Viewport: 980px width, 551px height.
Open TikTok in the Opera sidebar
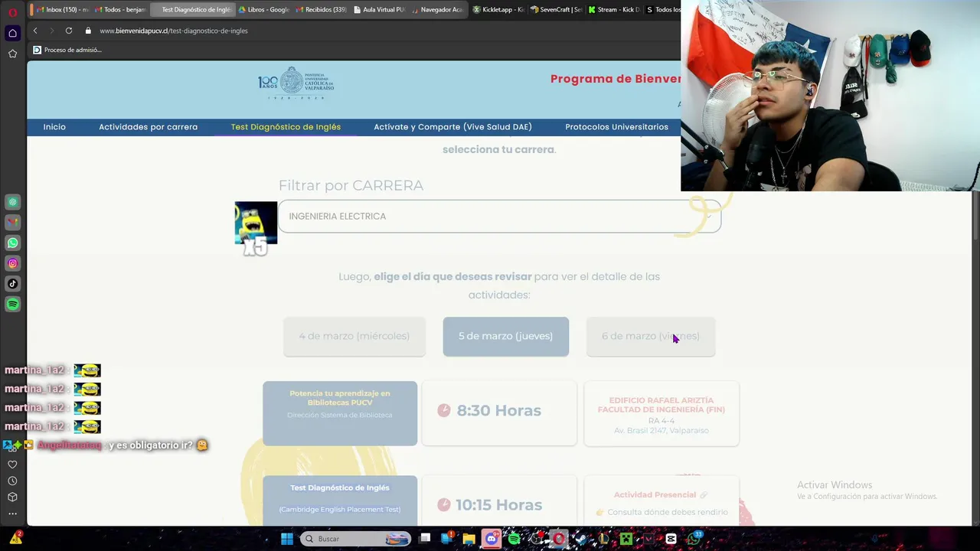12,283
